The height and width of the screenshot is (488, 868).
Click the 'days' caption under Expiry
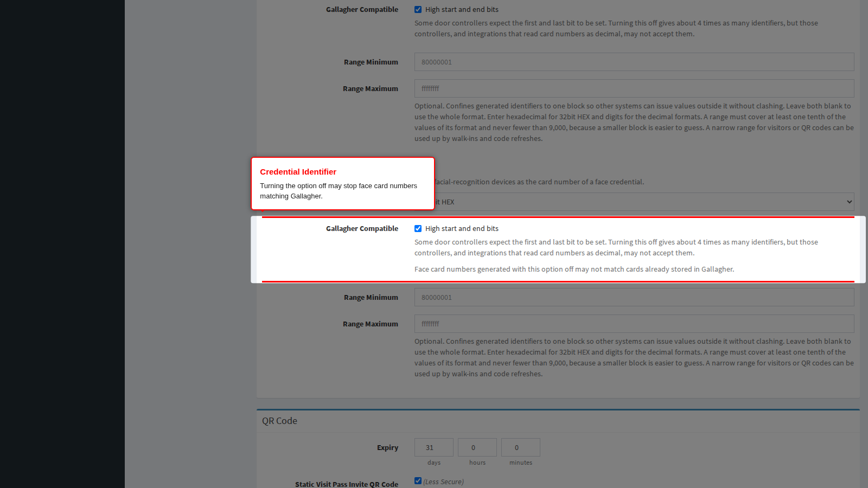(x=434, y=463)
